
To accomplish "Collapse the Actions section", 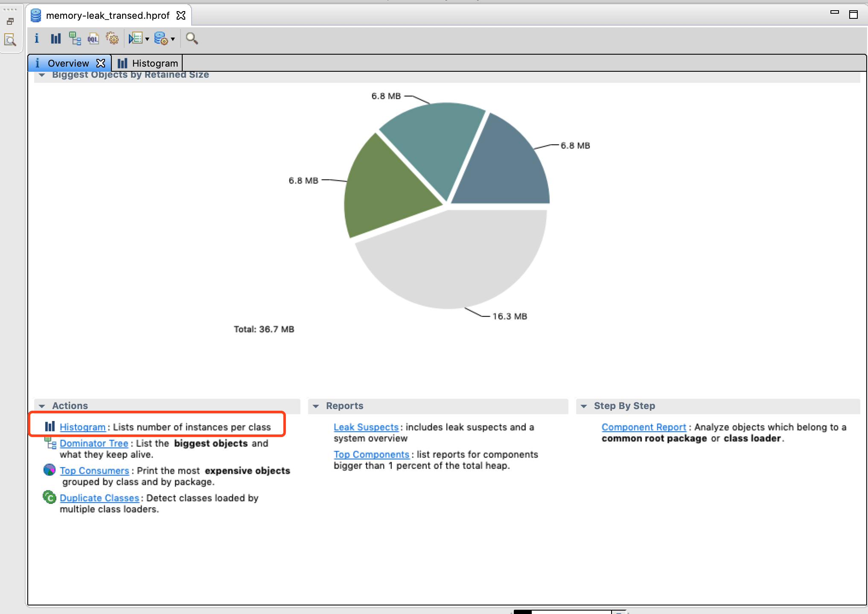I will pos(42,406).
